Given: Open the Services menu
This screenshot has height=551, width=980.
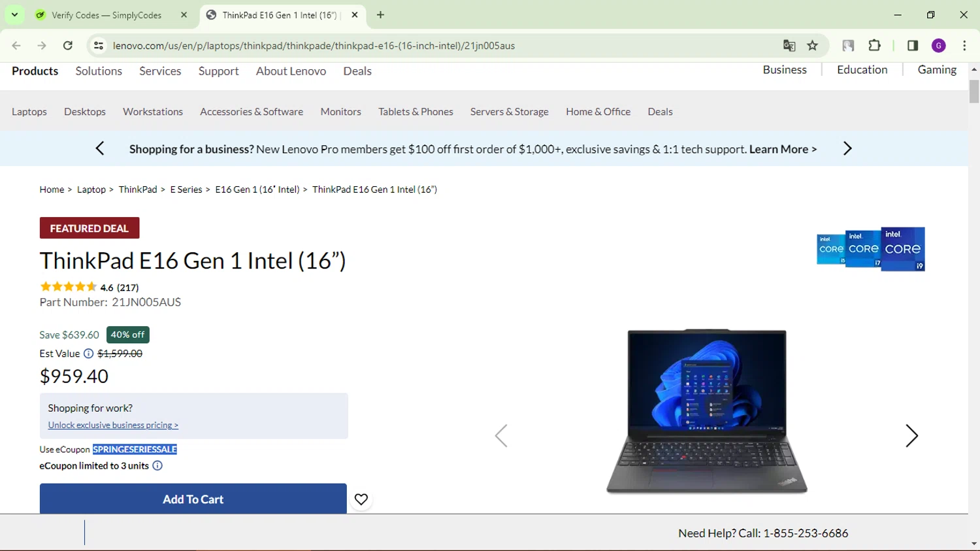Looking at the screenshot, I should point(160,71).
